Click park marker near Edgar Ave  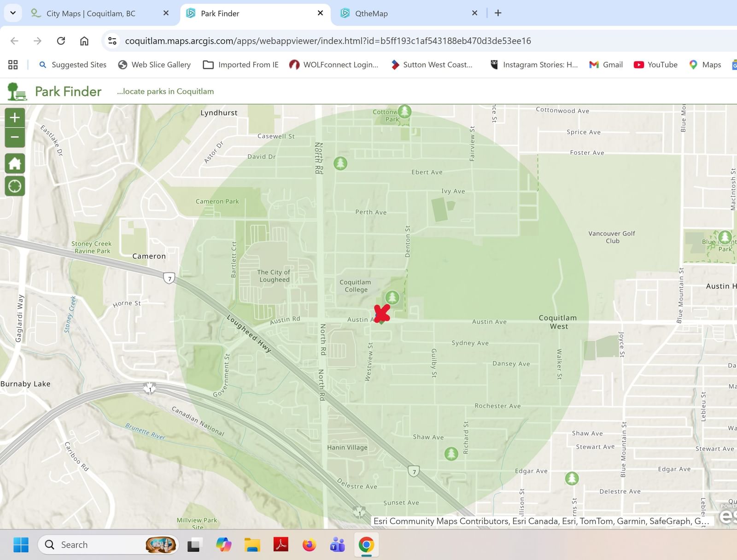coord(572,478)
